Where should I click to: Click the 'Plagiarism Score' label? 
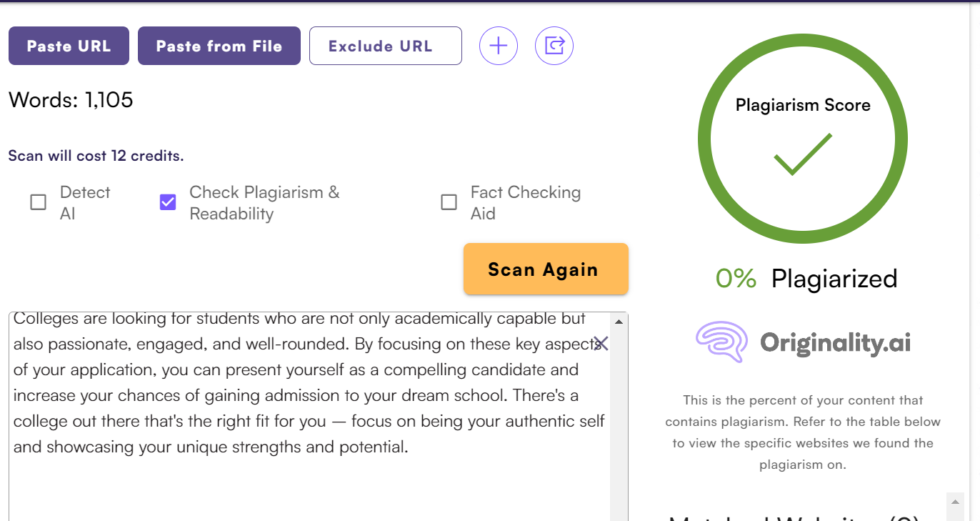coord(803,105)
